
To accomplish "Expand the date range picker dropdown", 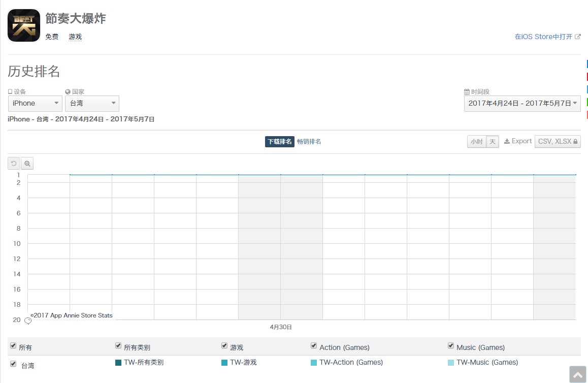I will pos(522,104).
